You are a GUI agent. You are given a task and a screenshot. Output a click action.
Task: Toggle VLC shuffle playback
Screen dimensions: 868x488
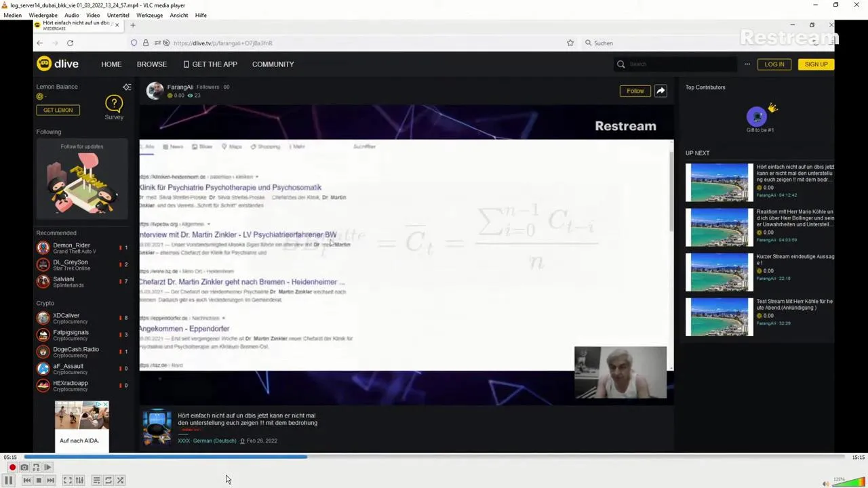click(120, 480)
